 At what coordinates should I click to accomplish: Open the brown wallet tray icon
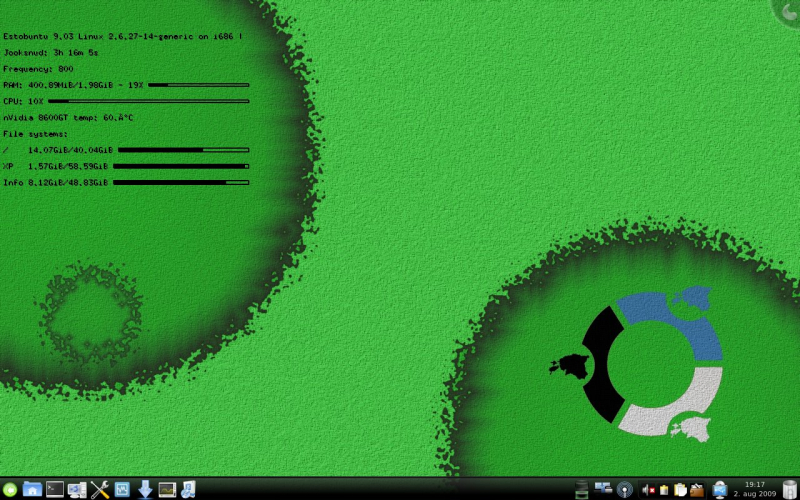[696, 490]
